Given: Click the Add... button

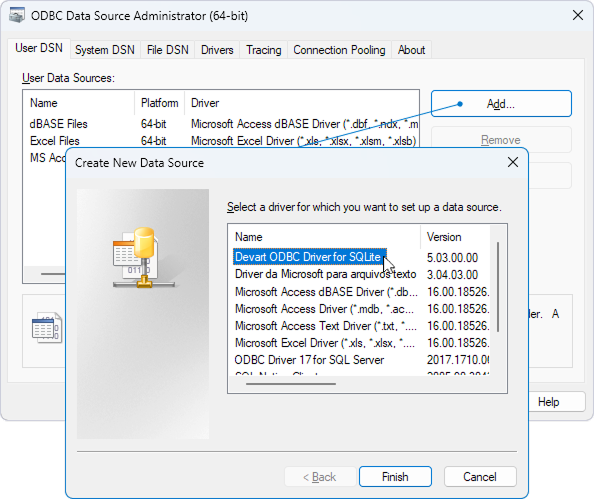Looking at the screenshot, I should click(x=501, y=103).
